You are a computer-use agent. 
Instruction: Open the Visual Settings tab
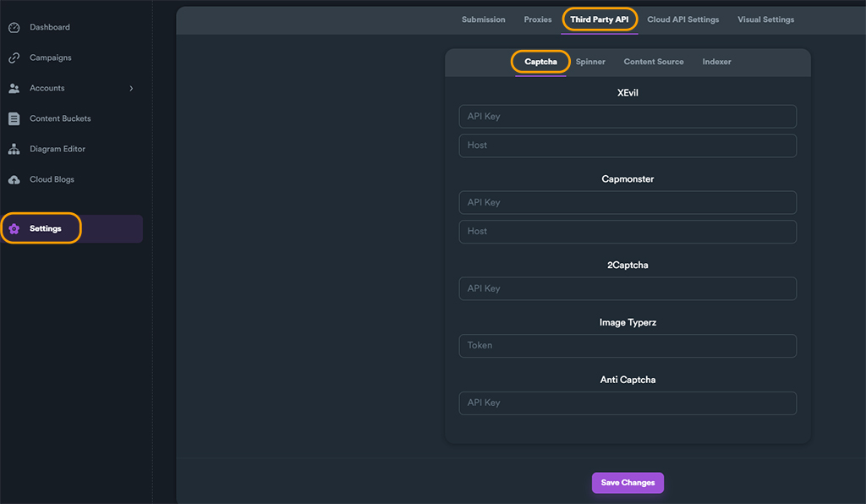[766, 19]
